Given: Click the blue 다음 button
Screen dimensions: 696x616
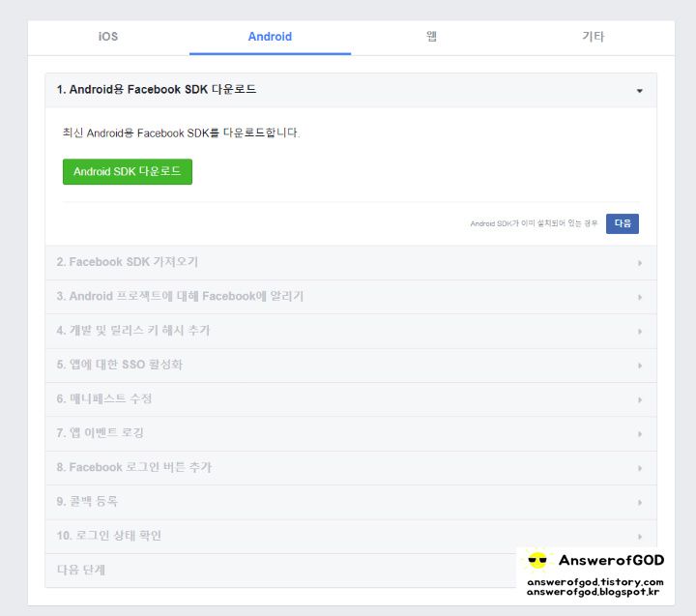Looking at the screenshot, I should [623, 223].
